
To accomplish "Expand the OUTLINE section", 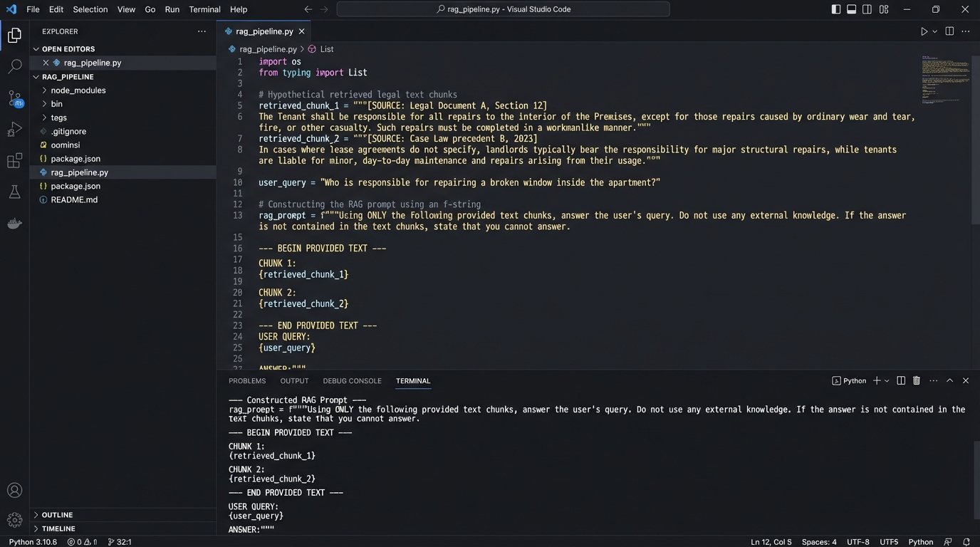I will (x=57, y=515).
